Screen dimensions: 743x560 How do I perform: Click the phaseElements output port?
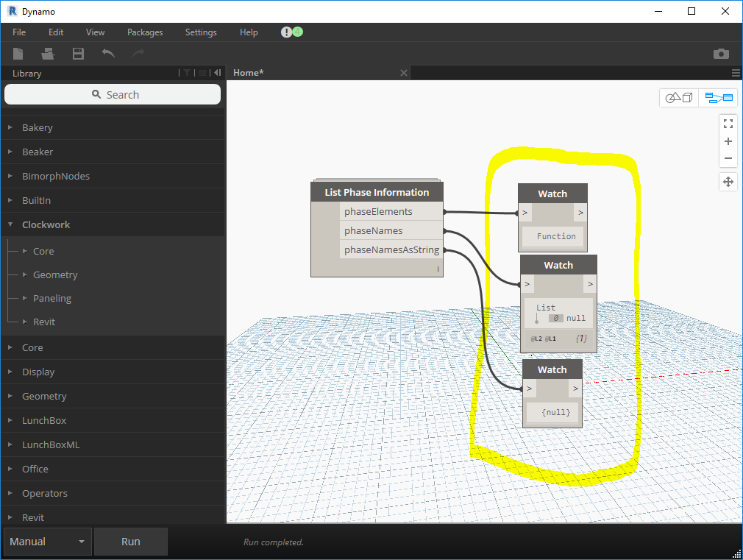391,211
